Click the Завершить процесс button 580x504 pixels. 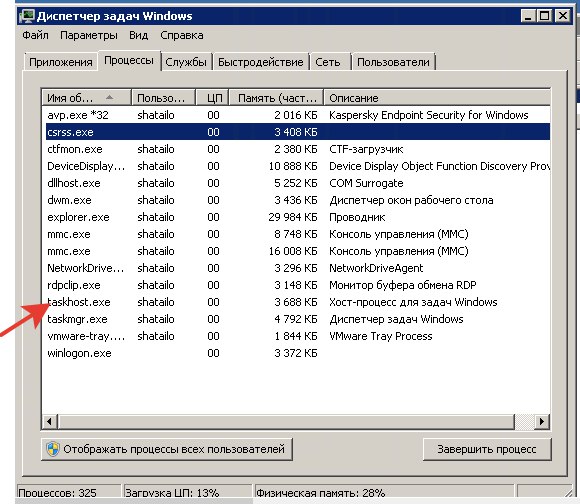pyautogui.click(x=487, y=449)
